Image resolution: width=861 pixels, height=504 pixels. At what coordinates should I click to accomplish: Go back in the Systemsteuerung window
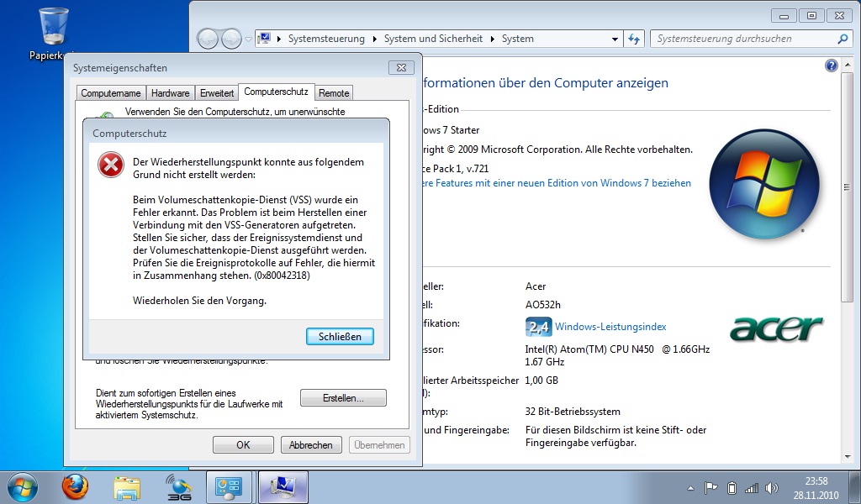coord(209,39)
